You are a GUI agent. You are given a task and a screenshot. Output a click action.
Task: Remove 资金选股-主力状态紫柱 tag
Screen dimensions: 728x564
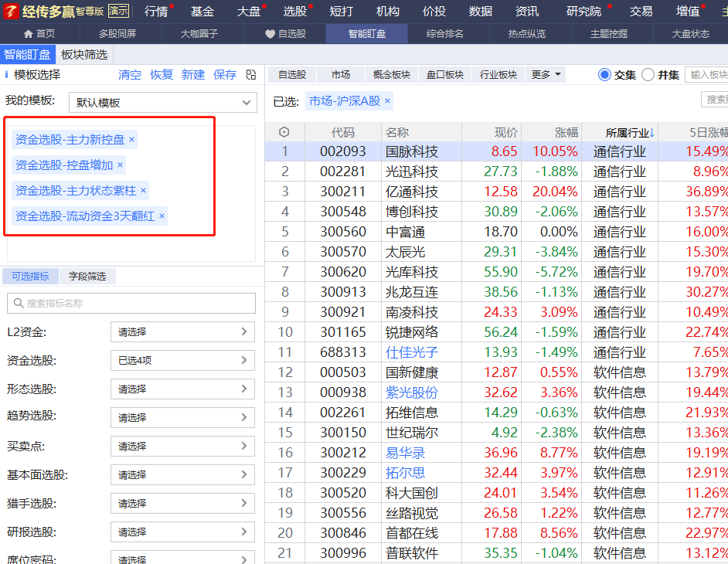(x=143, y=190)
